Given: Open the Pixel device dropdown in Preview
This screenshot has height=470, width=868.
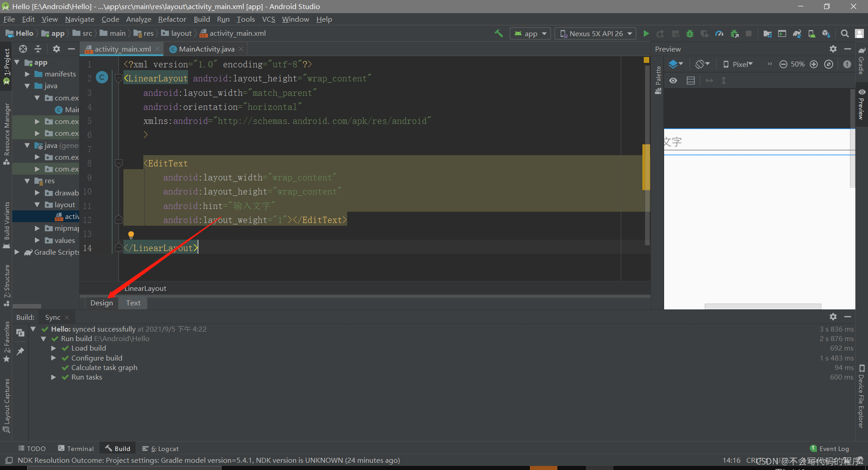Looking at the screenshot, I should coord(738,64).
